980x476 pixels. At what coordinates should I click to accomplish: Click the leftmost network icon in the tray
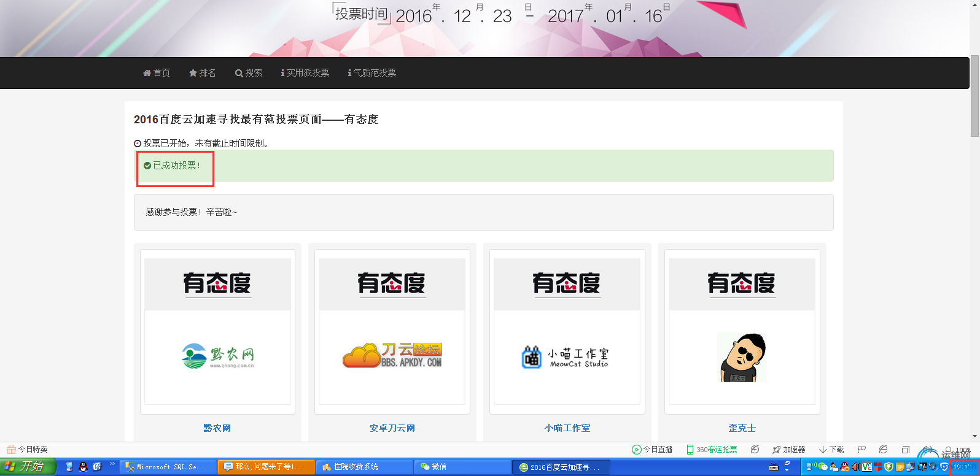[x=812, y=467]
